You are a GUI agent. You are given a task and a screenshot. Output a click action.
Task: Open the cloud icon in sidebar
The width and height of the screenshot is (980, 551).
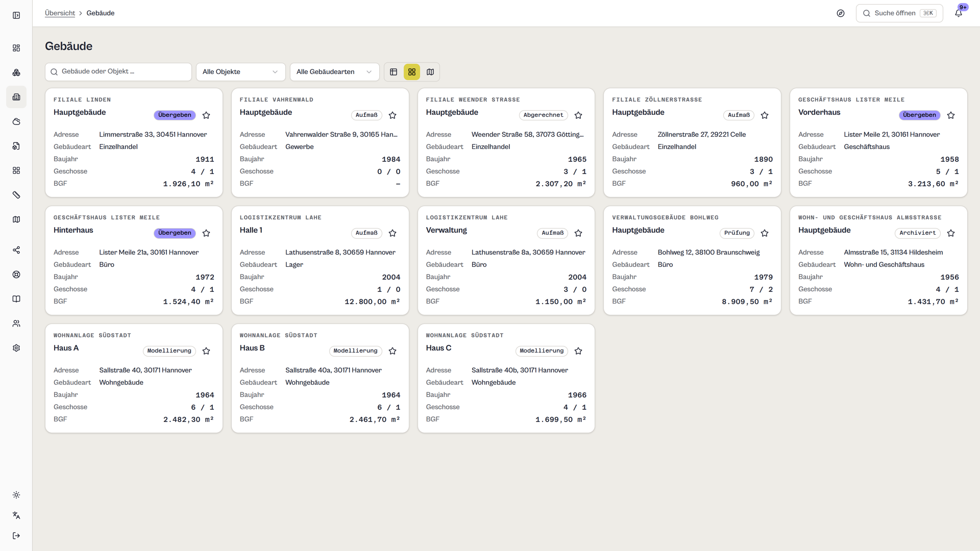click(x=16, y=121)
